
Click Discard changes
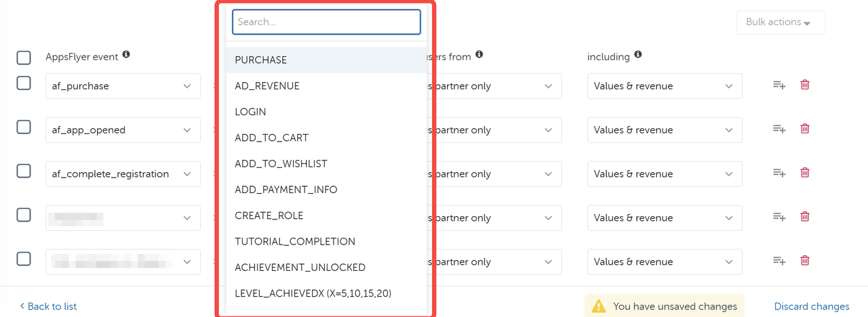812,306
